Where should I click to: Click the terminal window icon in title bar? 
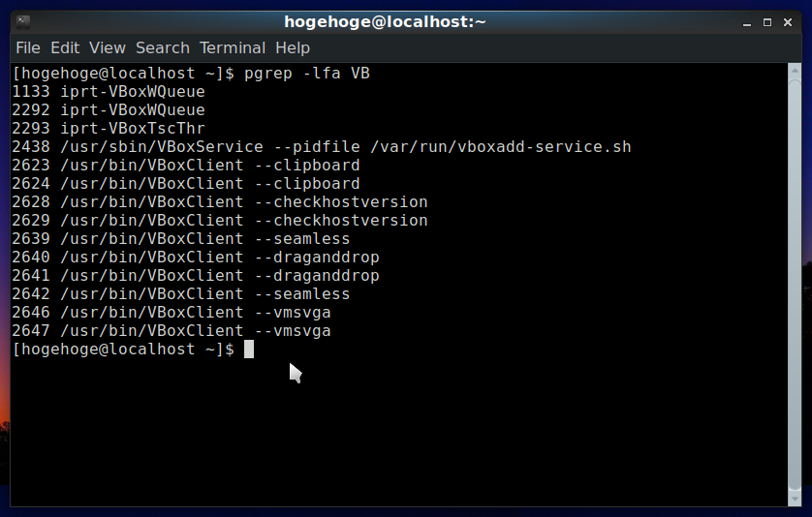point(23,22)
